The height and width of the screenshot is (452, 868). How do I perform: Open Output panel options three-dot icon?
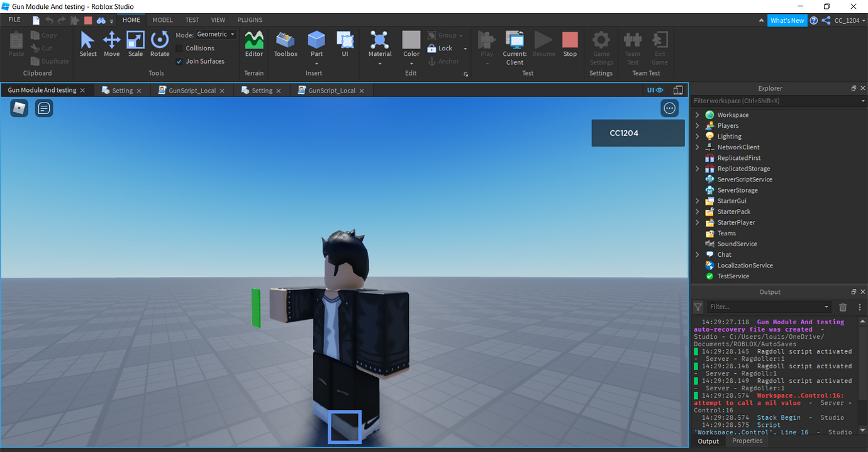click(860, 307)
